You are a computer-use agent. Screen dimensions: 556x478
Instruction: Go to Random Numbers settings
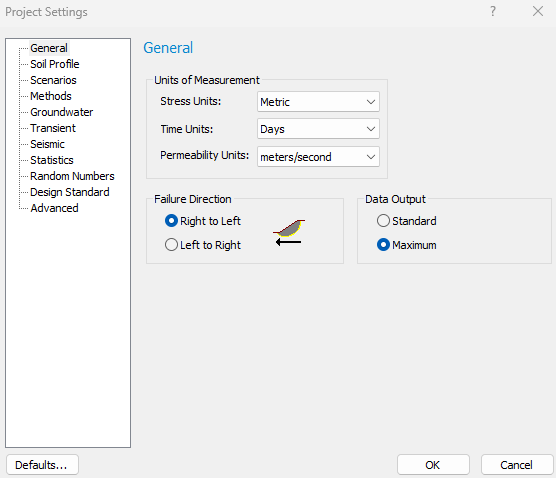pyautogui.click(x=72, y=176)
